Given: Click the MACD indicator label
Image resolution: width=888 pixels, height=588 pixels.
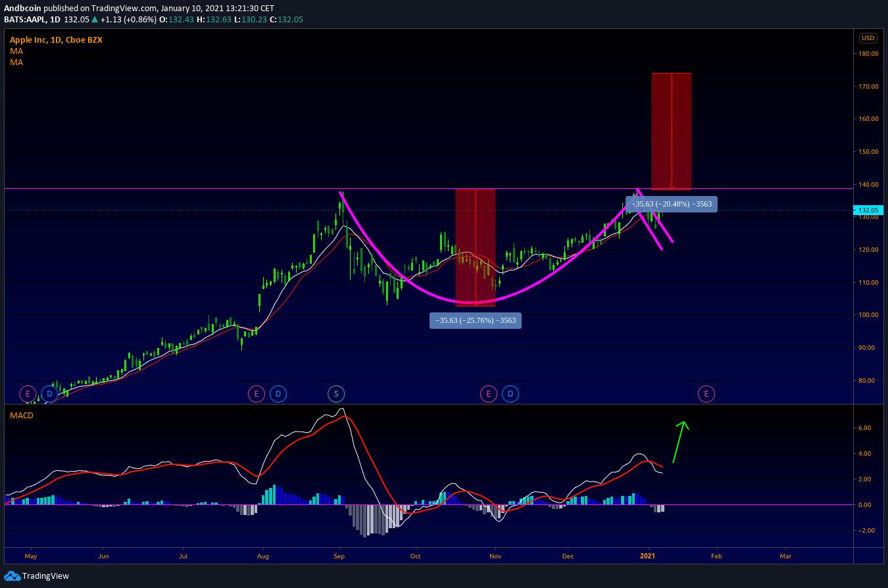Looking at the screenshot, I should pyautogui.click(x=21, y=416).
